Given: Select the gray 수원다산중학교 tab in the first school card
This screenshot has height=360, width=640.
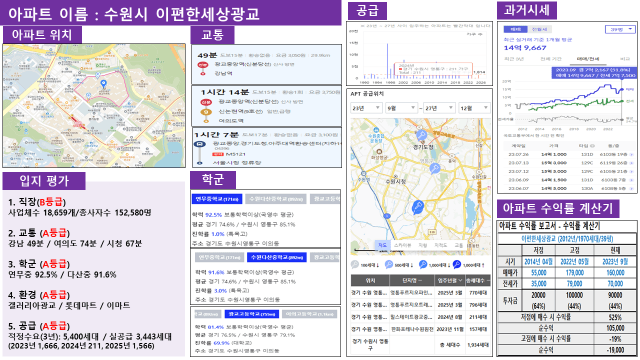Looking at the screenshot, I should [x=276, y=199].
